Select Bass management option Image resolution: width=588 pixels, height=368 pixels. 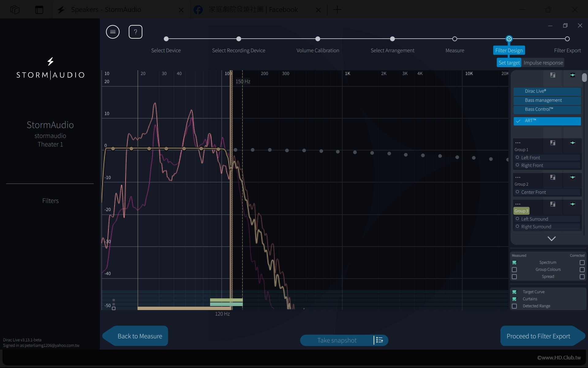tap(547, 100)
